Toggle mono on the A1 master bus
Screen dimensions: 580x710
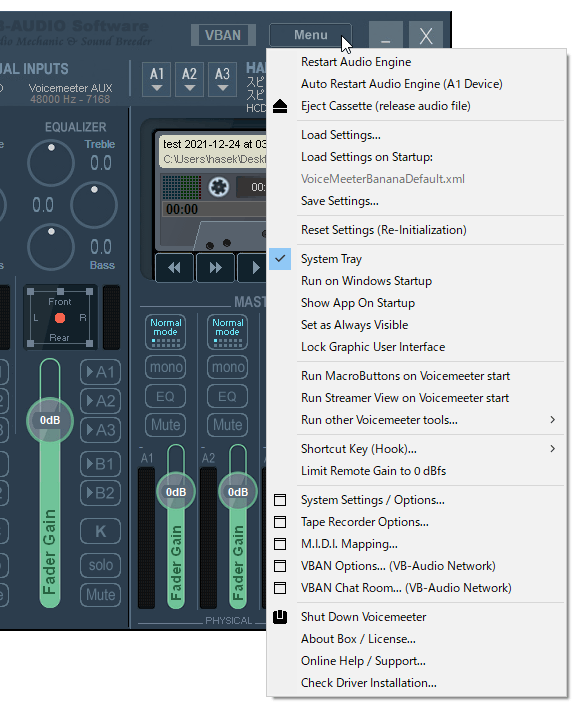(x=166, y=367)
